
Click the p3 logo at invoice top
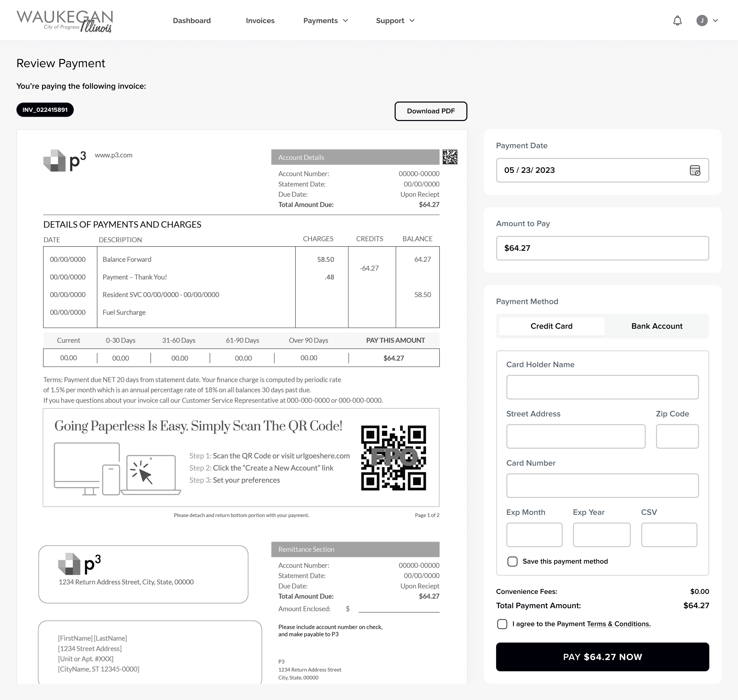pos(65,161)
